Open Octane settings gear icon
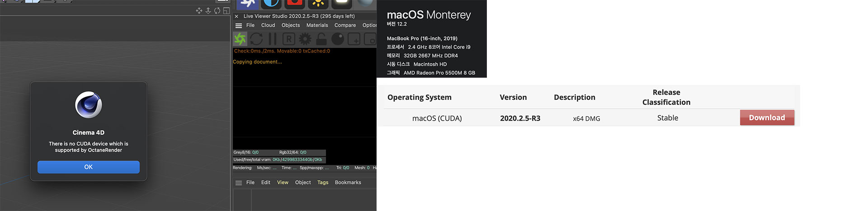The height and width of the screenshot is (211, 868). (x=305, y=39)
